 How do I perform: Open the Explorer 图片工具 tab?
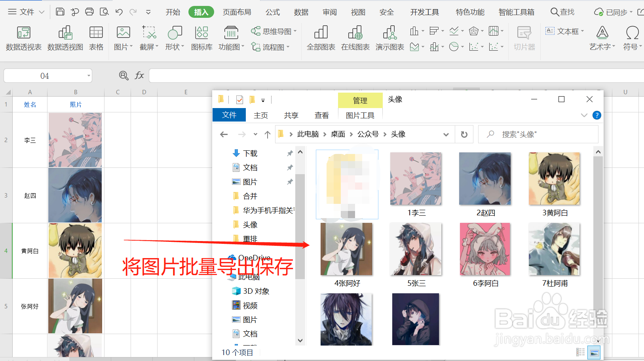click(x=360, y=115)
